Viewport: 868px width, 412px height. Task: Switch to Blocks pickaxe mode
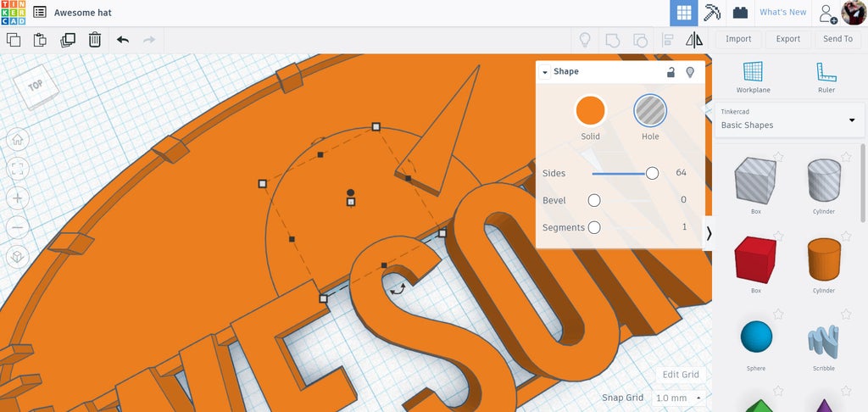[712, 13]
